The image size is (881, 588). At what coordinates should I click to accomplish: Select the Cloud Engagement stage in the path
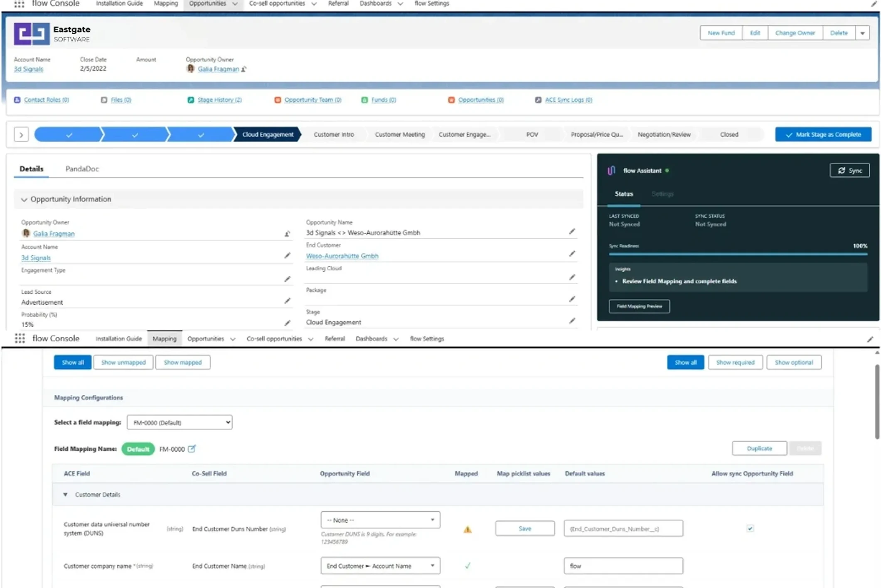point(268,135)
